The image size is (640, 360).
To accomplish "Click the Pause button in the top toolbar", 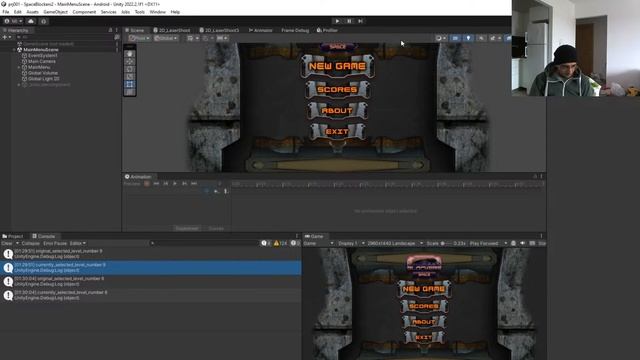I will tap(349, 21).
